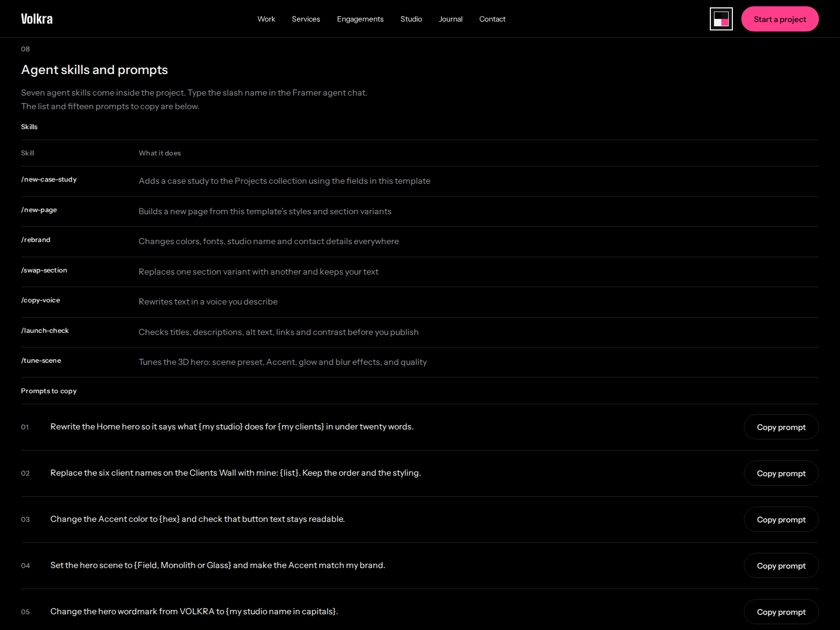The height and width of the screenshot is (630, 840).
Task: Toggle the color theme switcher icon
Action: [x=721, y=19]
